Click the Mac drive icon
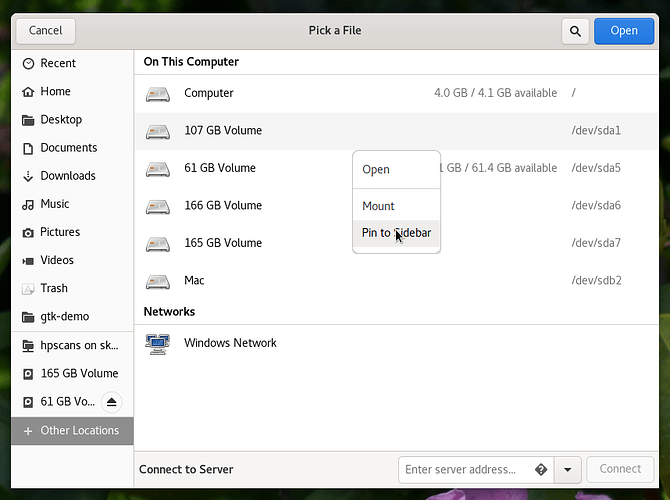 point(158,281)
